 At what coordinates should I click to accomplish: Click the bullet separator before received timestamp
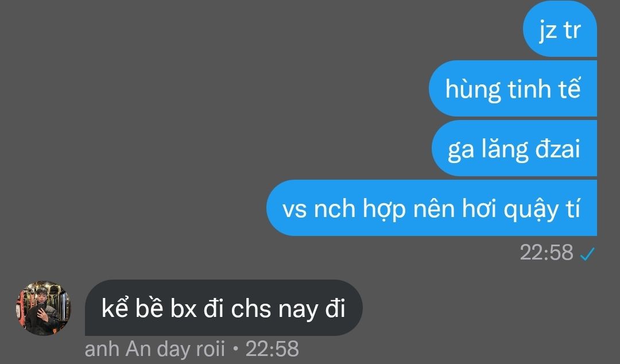click(236, 350)
